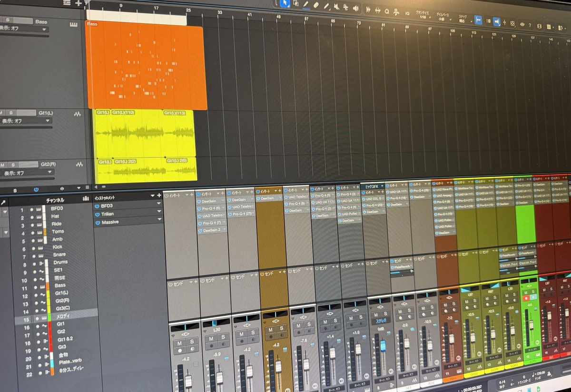Image resolution: width=571 pixels, height=392 pixels.
Task: Open Pro-Q 4 (7) insert plugin
Action: click(212, 223)
